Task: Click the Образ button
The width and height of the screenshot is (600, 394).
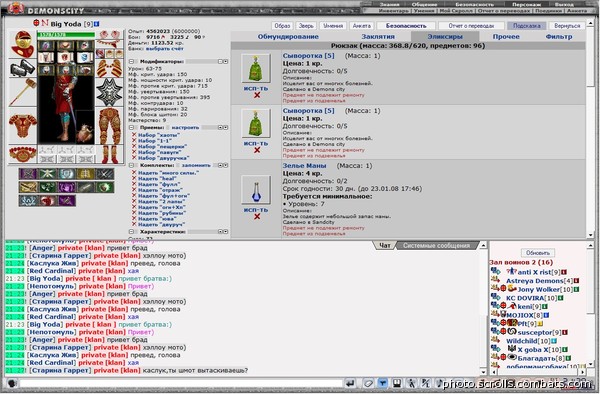Action: click(282, 26)
